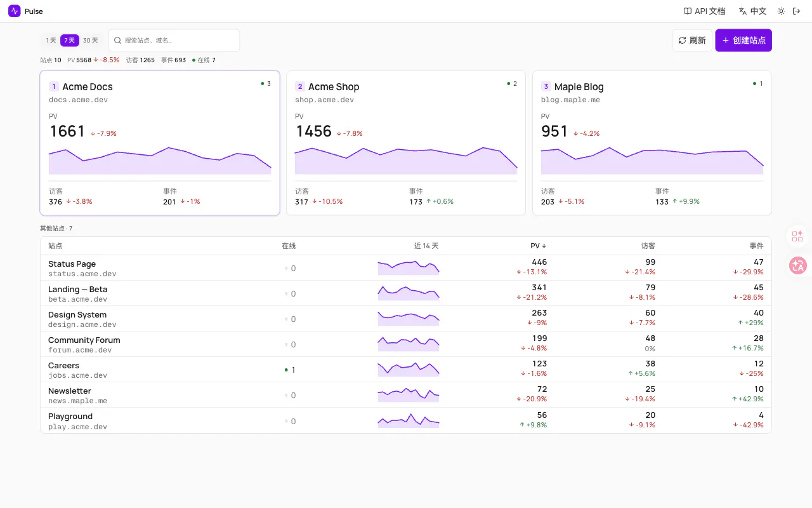Click the 在线 column header
This screenshot has width=812, height=508.
click(x=289, y=246)
